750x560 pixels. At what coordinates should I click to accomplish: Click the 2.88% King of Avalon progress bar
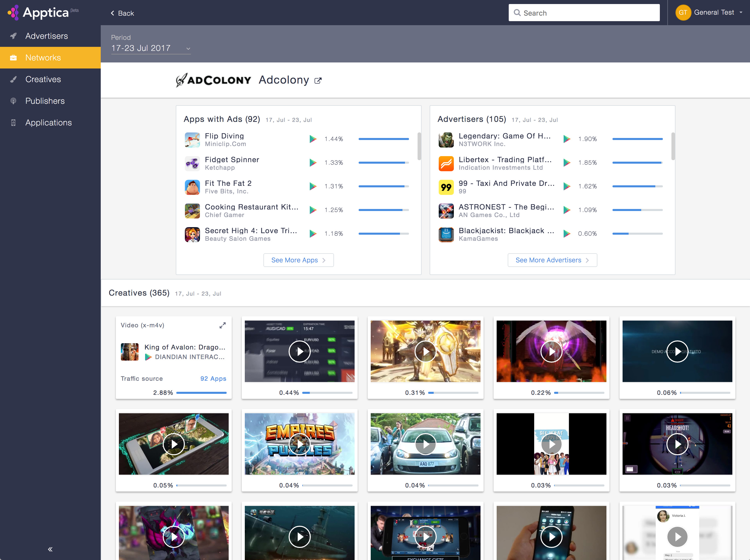(x=201, y=393)
